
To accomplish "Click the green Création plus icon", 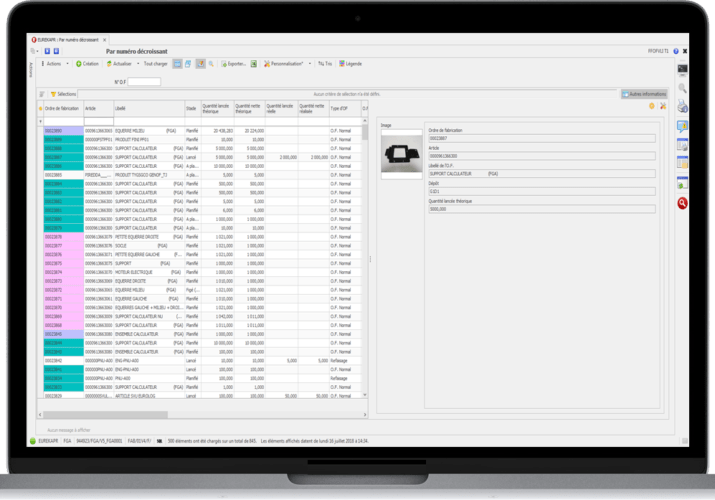I will coord(79,63).
